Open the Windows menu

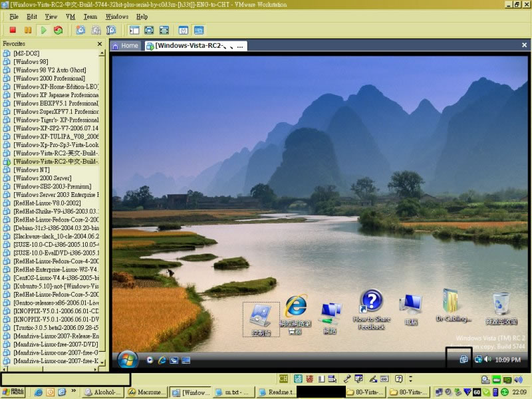117,17
